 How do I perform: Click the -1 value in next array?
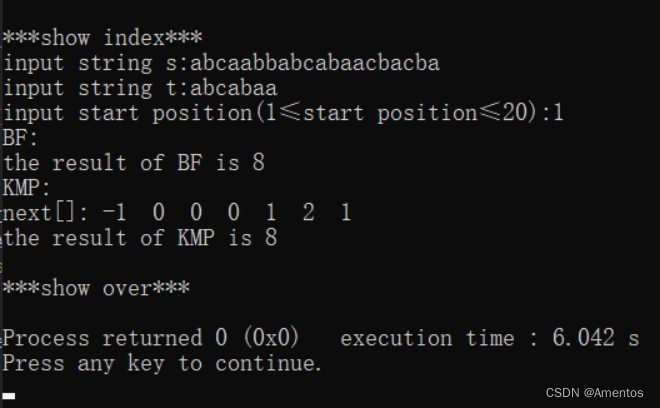point(114,213)
